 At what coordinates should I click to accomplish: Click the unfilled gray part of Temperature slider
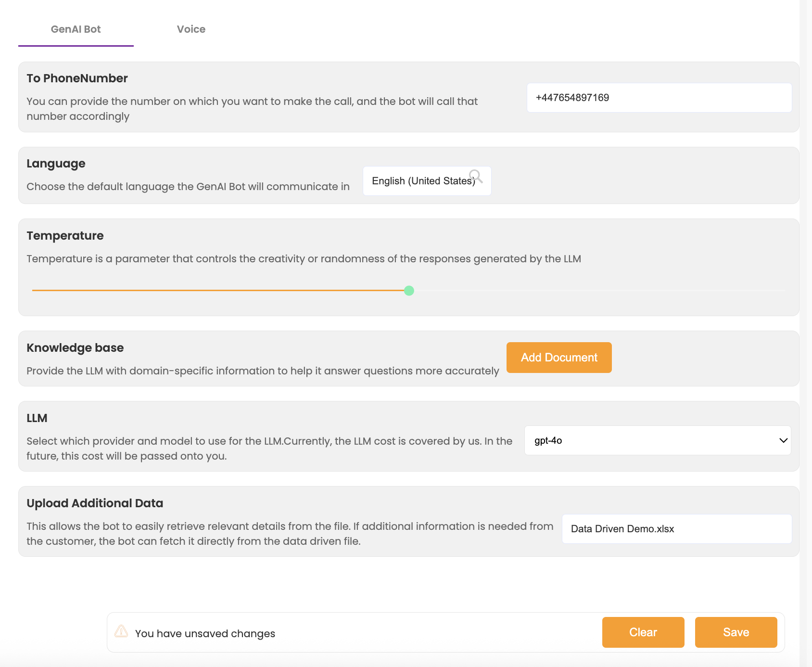click(596, 291)
